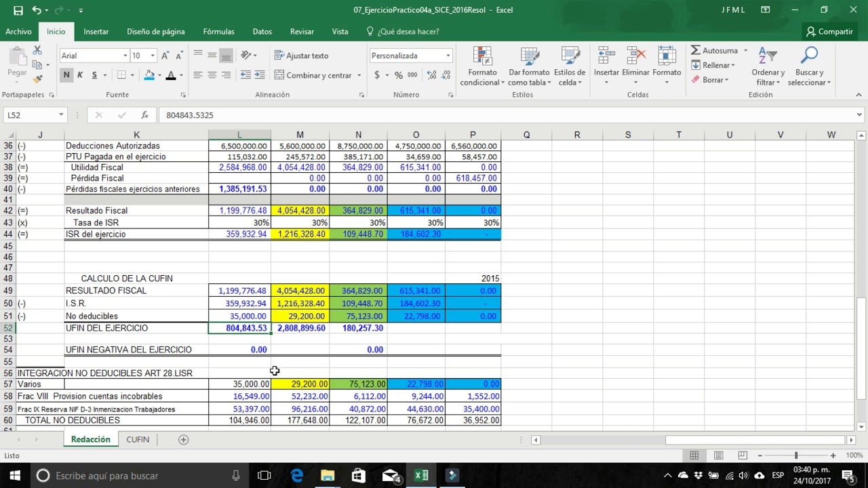Switch to the Fórmulas tab

pyautogui.click(x=218, y=31)
